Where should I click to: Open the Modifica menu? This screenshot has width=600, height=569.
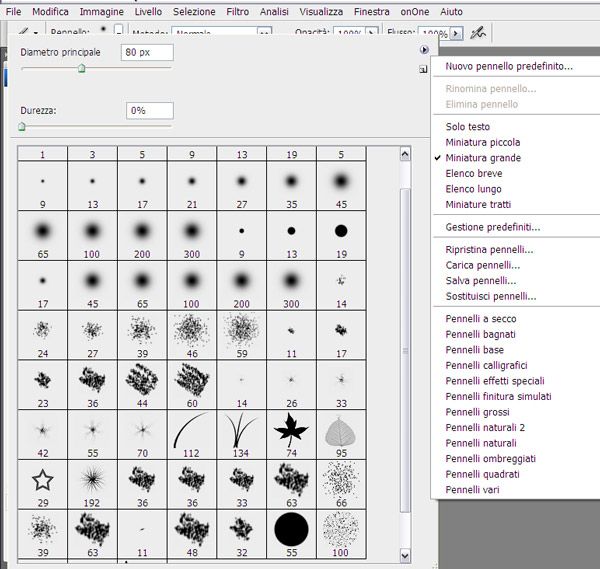50,12
